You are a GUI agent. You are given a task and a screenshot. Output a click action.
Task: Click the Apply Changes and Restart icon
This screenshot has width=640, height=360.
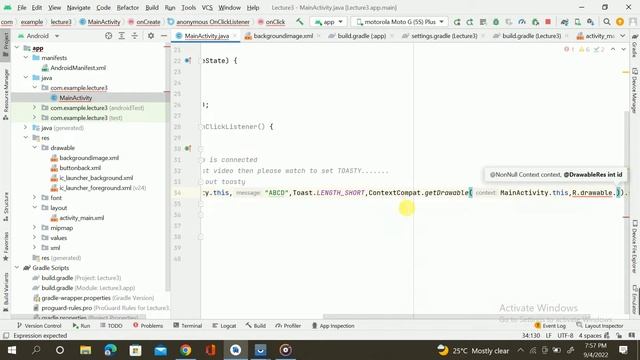click(470, 22)
